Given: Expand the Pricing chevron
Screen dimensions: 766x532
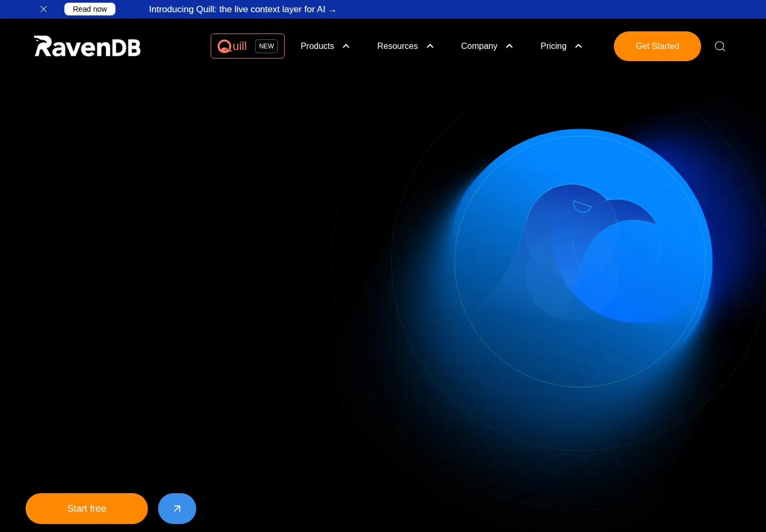Looking at the screenshot, I should 579,46.
